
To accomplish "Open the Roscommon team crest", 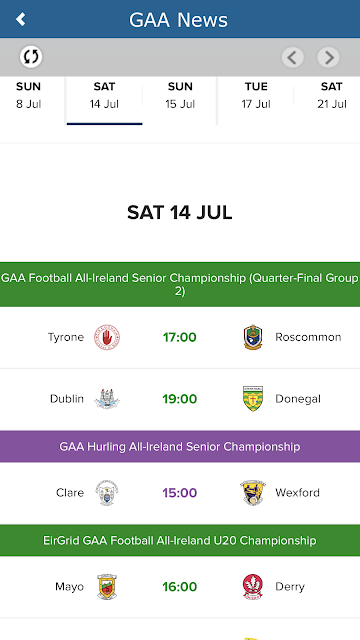I will [x=253, y=337].
